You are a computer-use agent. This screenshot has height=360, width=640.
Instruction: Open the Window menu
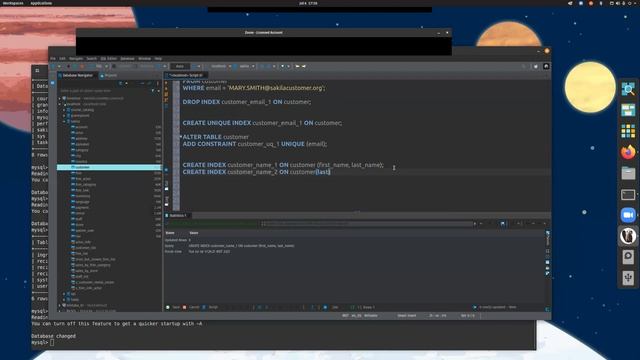(144, 59)
